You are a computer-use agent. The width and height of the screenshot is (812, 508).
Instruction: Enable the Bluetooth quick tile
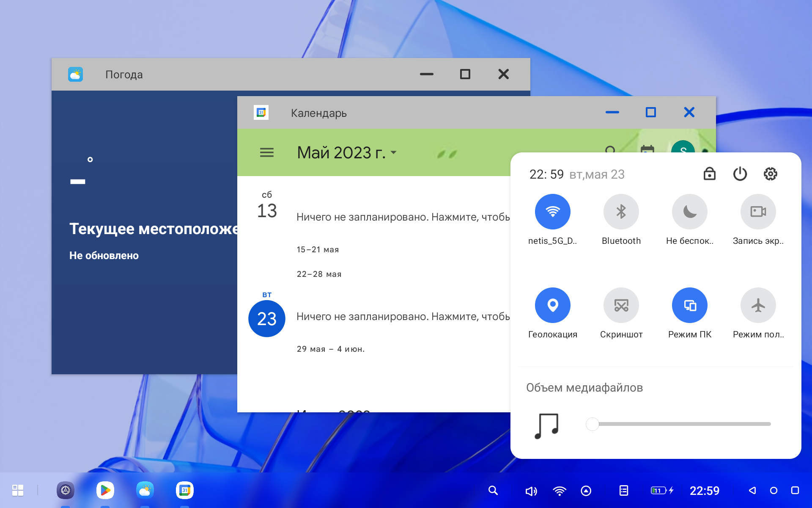621,212
